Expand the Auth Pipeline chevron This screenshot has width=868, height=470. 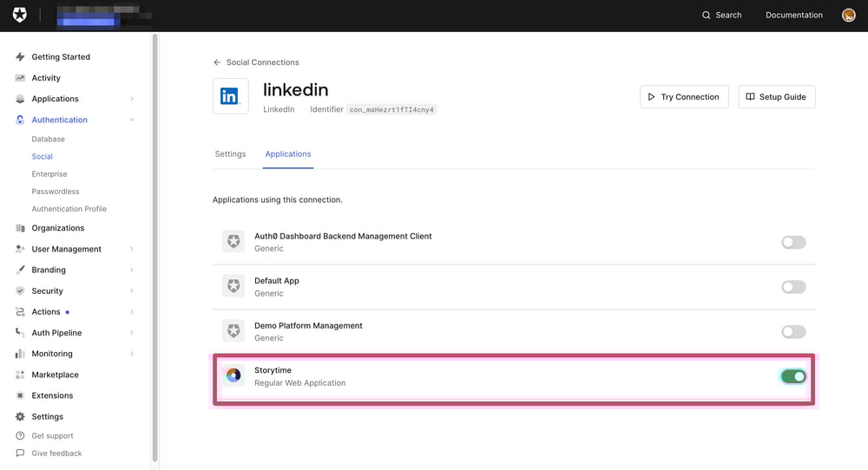(x=132, y=333)
